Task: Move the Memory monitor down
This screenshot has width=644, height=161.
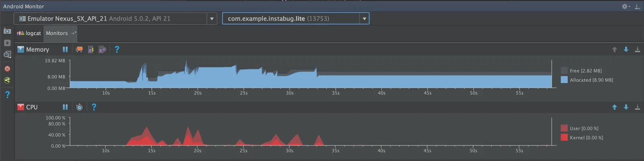Action: coord(626,49)
